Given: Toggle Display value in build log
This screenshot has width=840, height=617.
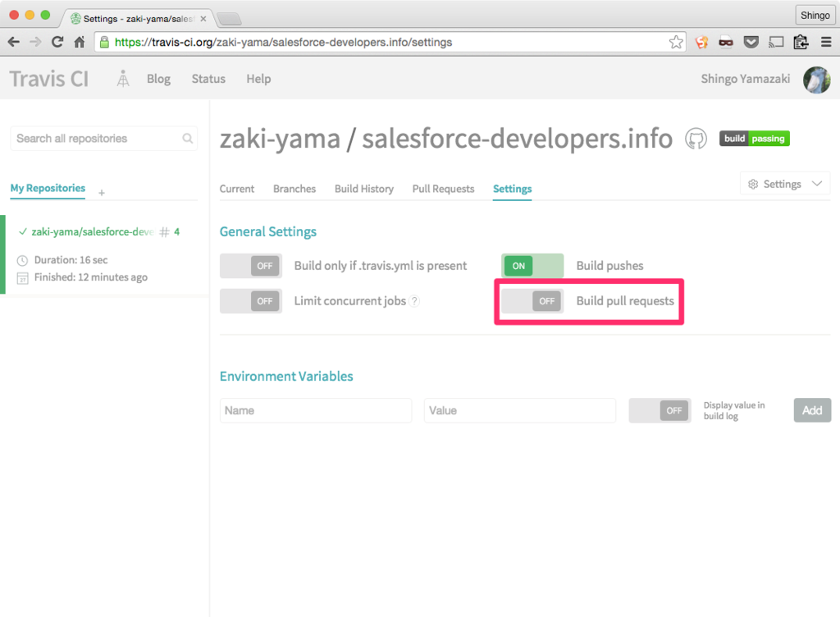Looking at the screenshot, I should tap(660, 411).
